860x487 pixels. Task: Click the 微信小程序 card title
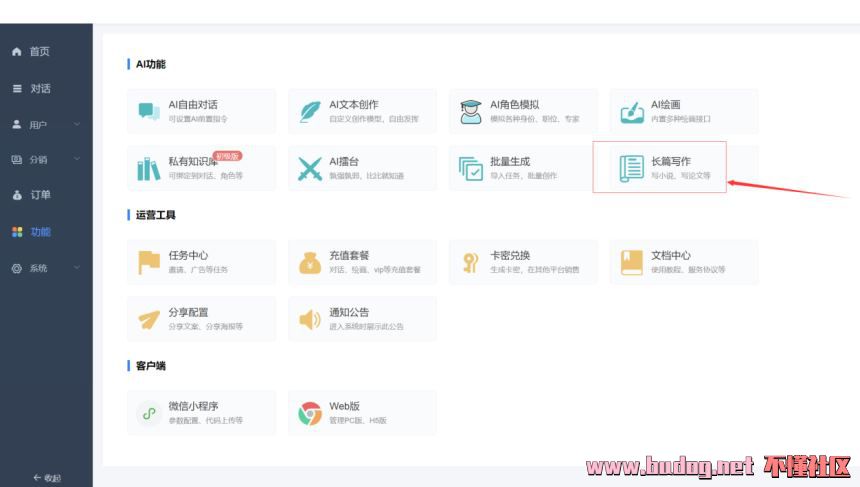coord(193,406)
